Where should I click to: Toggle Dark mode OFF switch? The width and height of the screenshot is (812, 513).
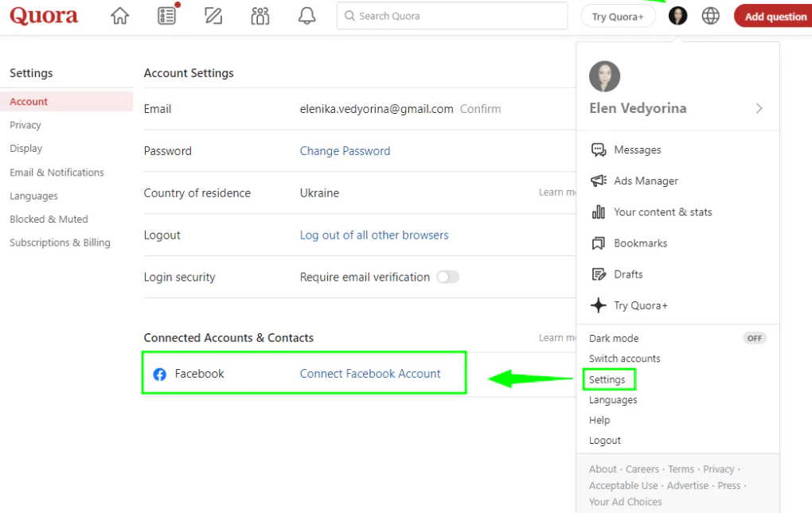pyautogui.click(x=754, y=338)
